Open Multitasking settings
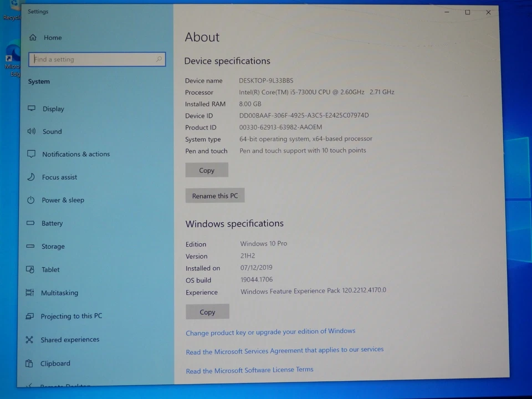The image size is (532, 399). [59, 293]
